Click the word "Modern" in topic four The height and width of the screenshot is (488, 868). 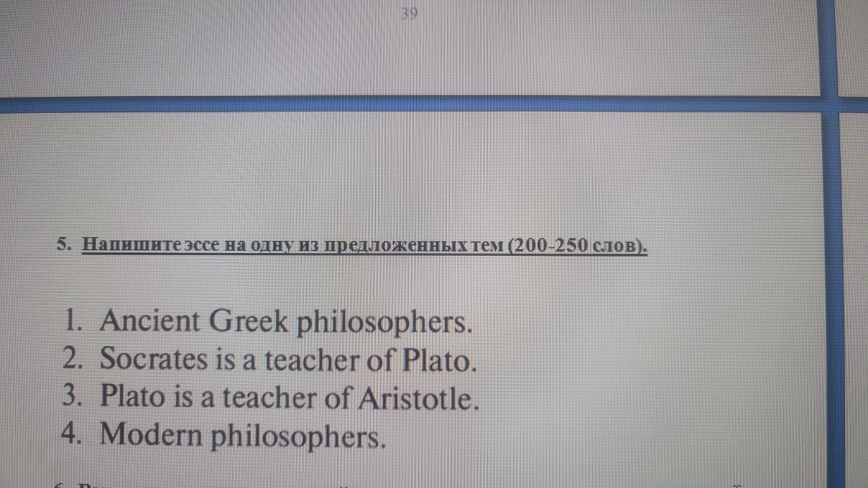[151, 434]
